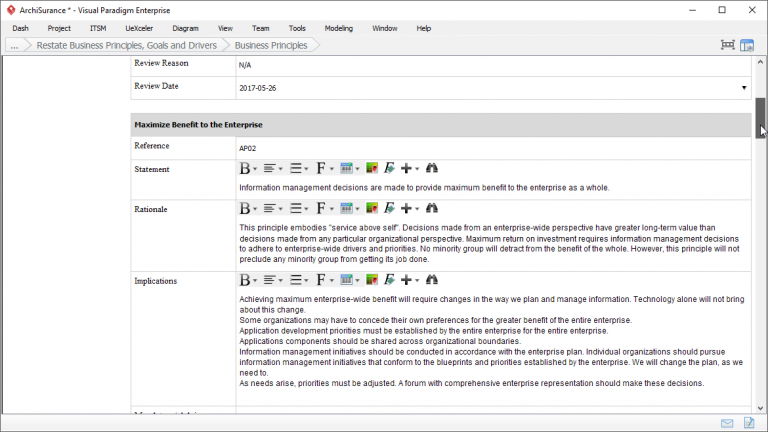Expand the list dropdown in the Implications toolbar
This screenshot has width=768, height=432.
299,280
